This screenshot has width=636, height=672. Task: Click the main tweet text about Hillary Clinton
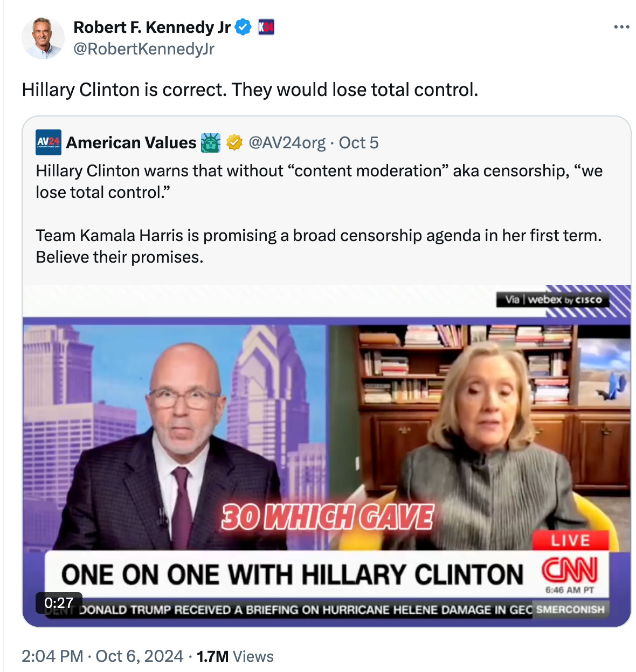click(x=250, y=90)
